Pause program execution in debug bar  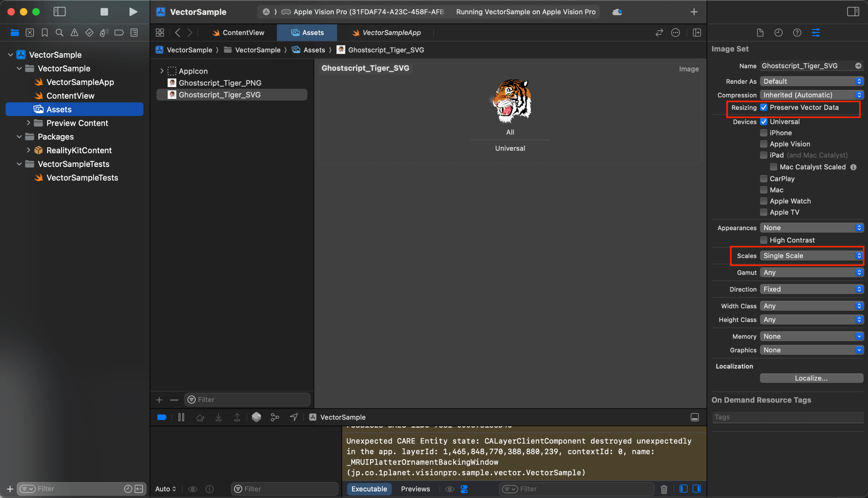181,417
